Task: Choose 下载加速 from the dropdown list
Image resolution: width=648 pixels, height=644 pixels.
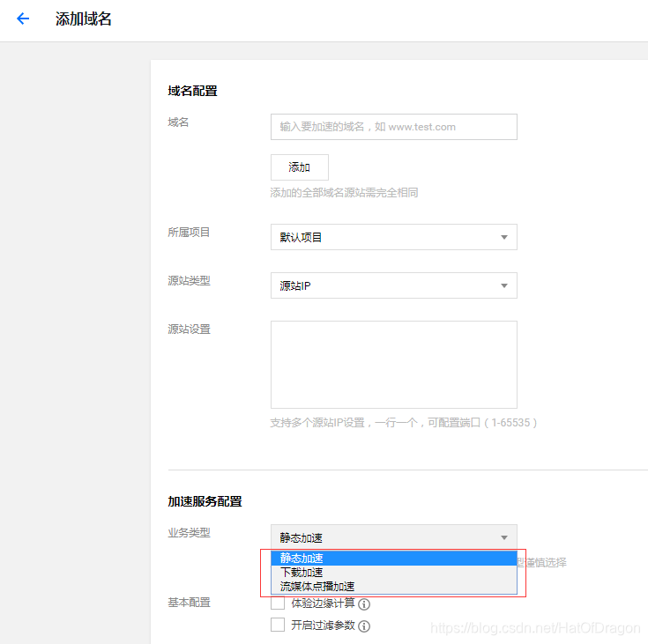Action: (x=394, y=573)
